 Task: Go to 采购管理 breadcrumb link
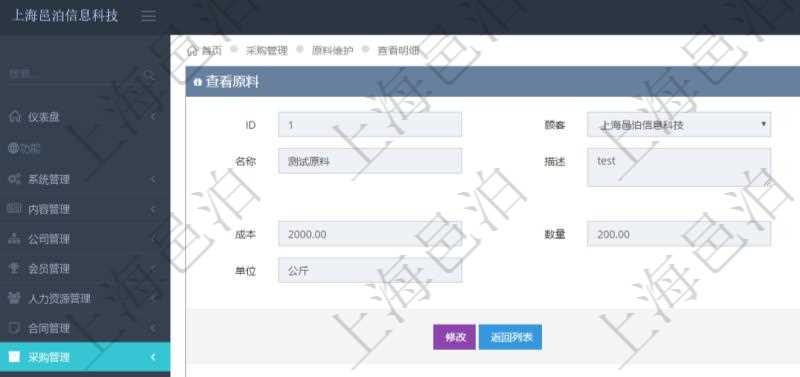[267, 51]
